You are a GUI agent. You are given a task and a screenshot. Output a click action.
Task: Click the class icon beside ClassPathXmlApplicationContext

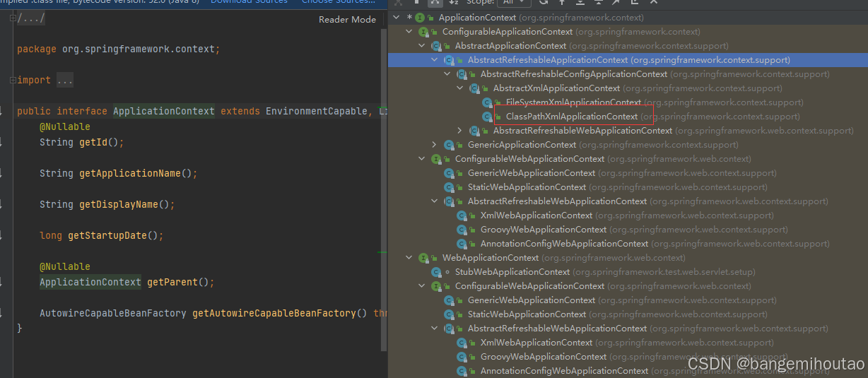[x=487, y=117]
